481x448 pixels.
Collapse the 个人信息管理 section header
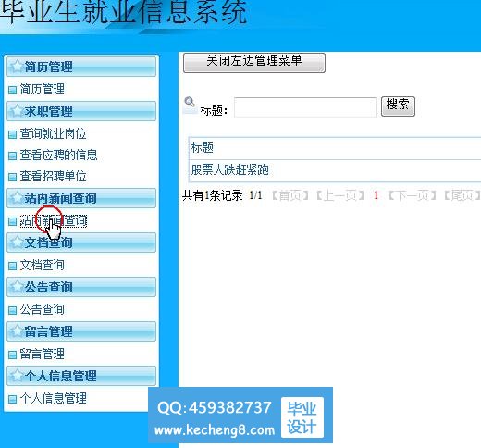tap(81, 376)
